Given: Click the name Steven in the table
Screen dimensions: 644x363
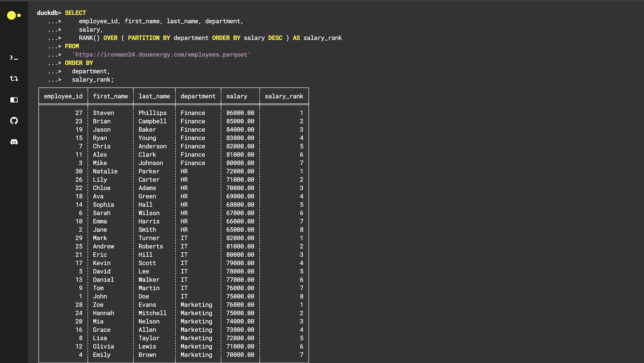Looking at the screenshot, I should pyautogui.click(x=103, y=113).
